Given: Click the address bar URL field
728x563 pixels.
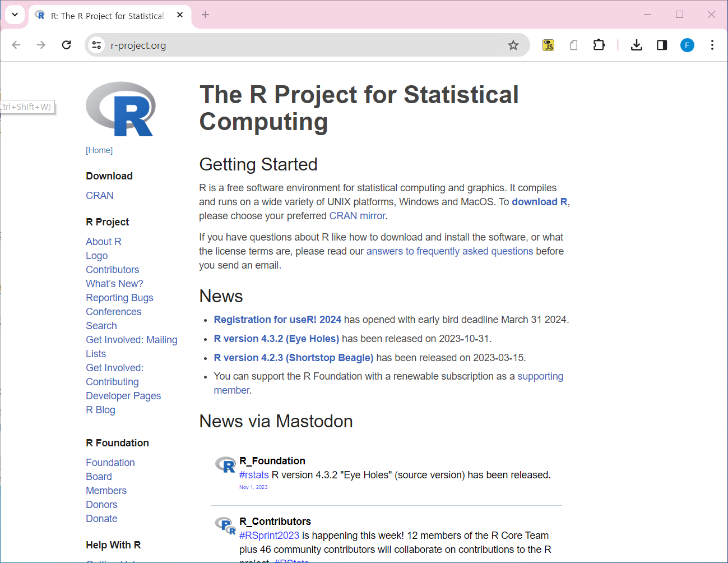Looking at the screenshot, I should (307, 45).
